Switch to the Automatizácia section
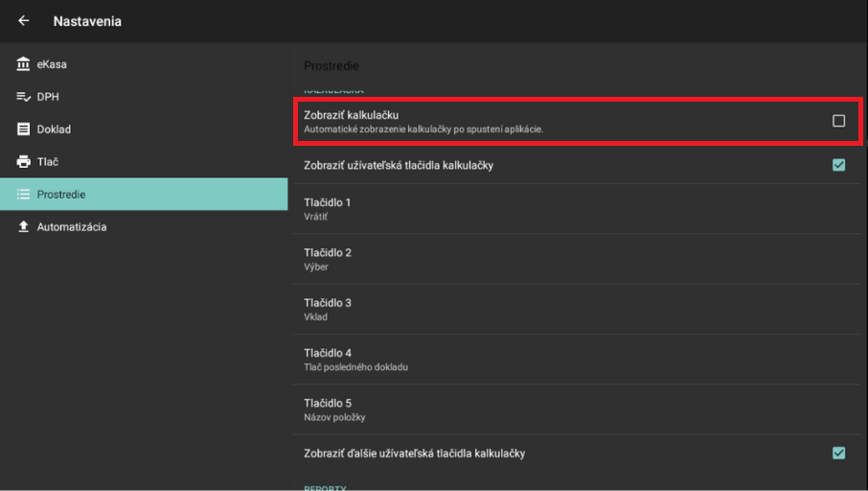Viewport: 868px width, 491px height. click(72, 227)
